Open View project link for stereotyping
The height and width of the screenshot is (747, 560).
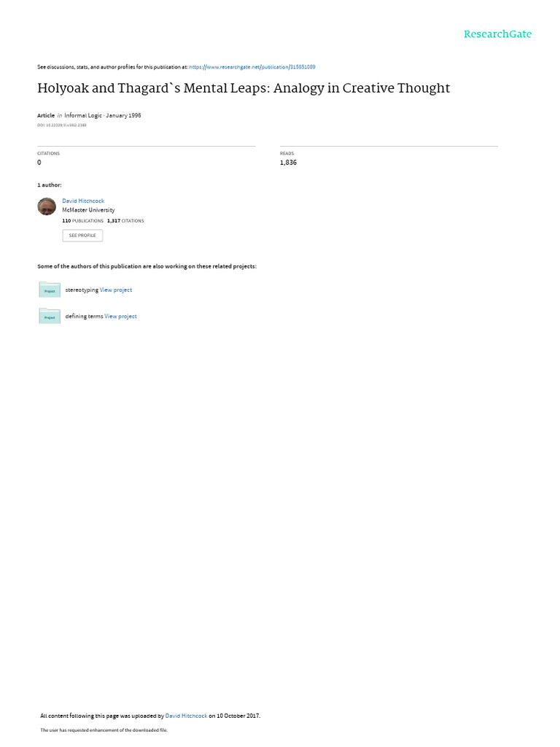coord(116,290)
